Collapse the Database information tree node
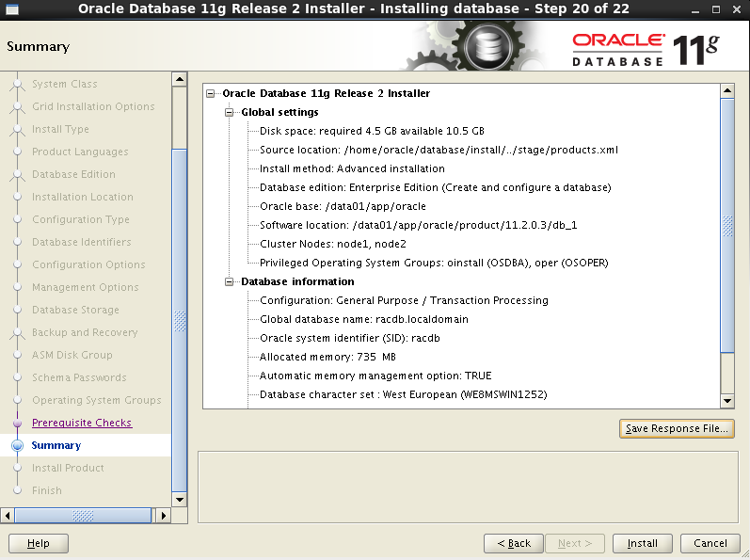Image resolution: width=750 pixels, height=560 pixels. [229, 281]
